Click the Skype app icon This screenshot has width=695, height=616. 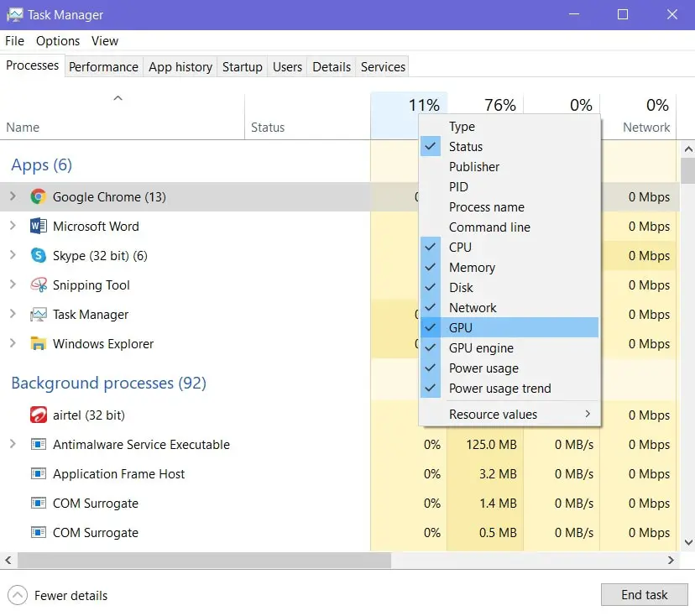(x=39, y=255)
